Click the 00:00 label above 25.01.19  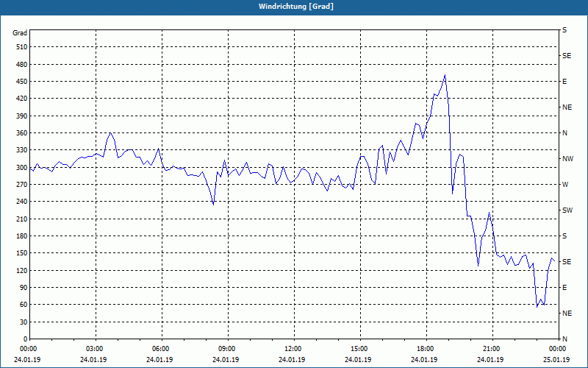coord(558,349)
